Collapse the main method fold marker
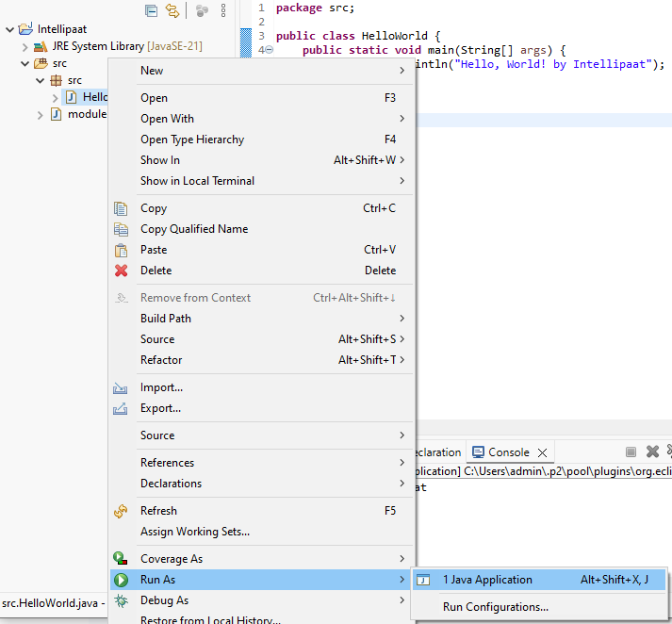The height and width of the screenshot is (624, 672). (270, 50)
